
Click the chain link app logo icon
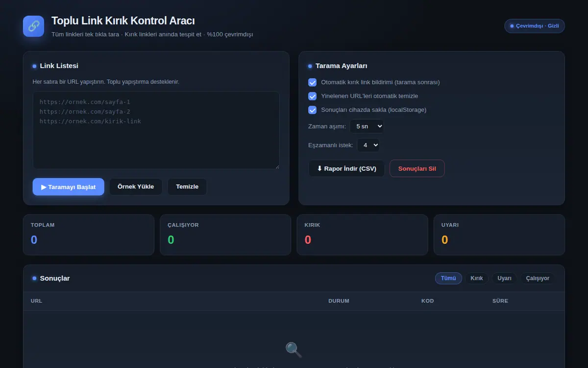(x=34, y=26)
